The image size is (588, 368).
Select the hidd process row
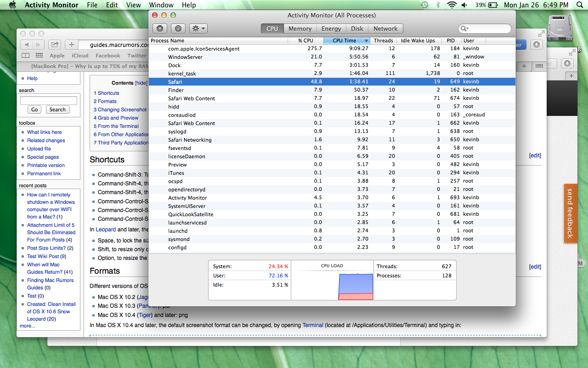(332, 106)
